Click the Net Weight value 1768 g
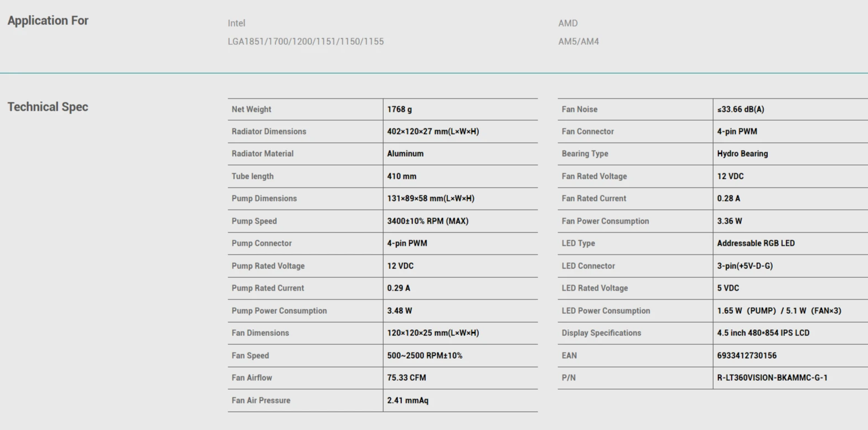This screenshot has width=868, height=430. pyautogui.click(x=400, y=110)
